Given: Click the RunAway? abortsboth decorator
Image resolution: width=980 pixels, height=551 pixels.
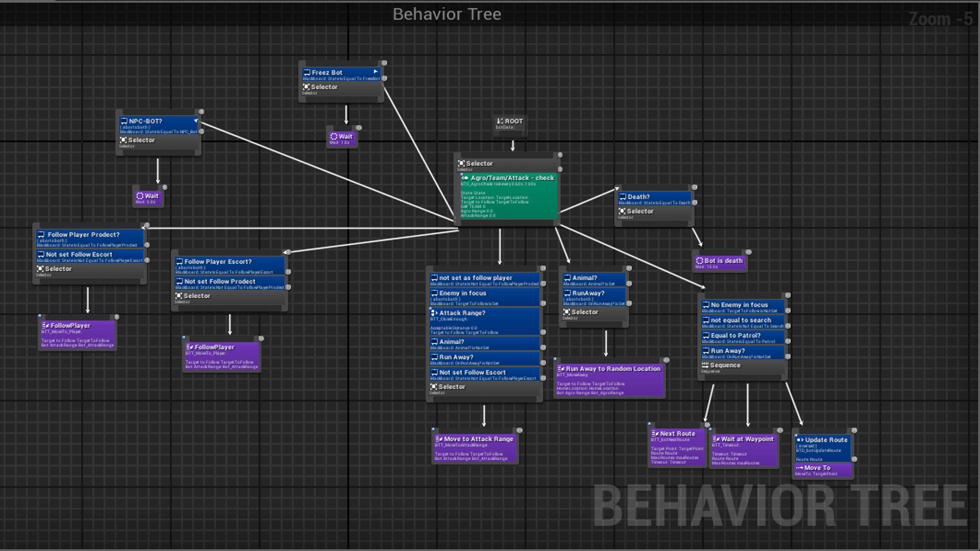Looking at the screenshot, I should (x=594, y=297).
